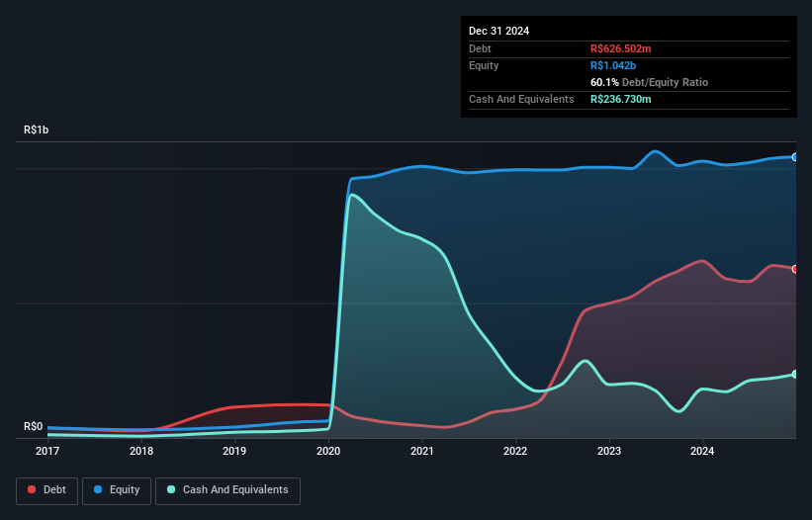Toggle Cash And Equivalents legend button
Screen dimensions: 812x520
click(227, 490)
